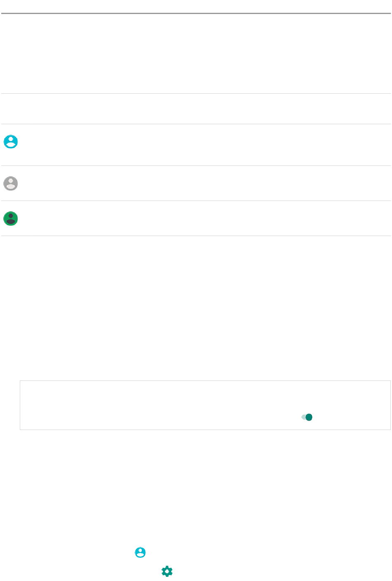The height and width of the screenshot is (581, 392).
Task: Select the table row with the green avatar
Action: pyautogui.click(x=196, y=218)
